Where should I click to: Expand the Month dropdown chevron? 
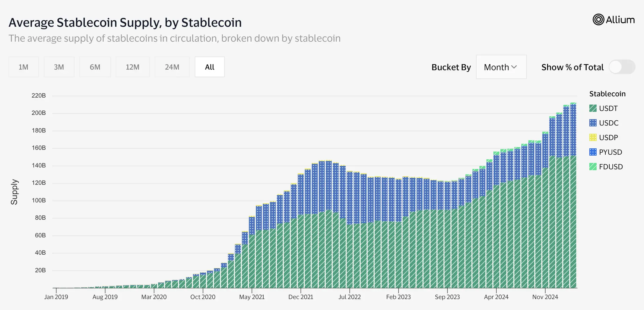514,67
